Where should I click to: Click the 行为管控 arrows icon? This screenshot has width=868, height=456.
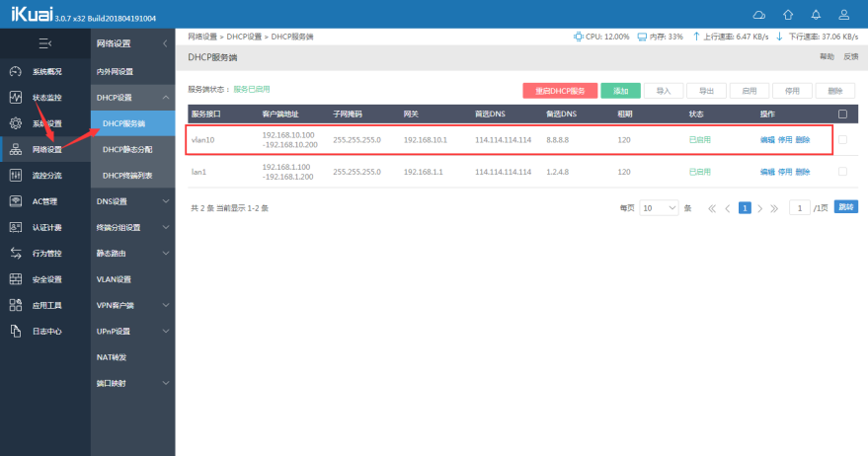[x=16, y=253]
